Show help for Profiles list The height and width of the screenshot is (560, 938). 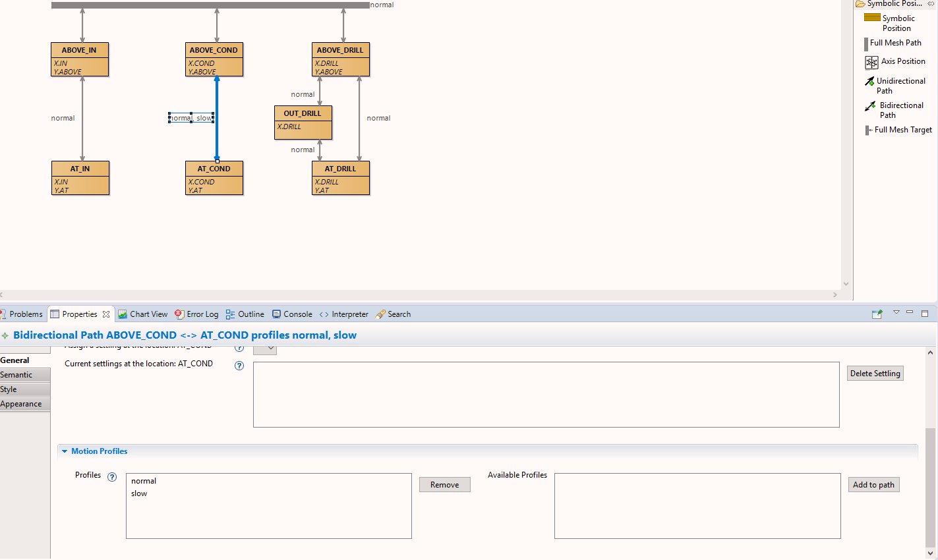tap(112, 477)
